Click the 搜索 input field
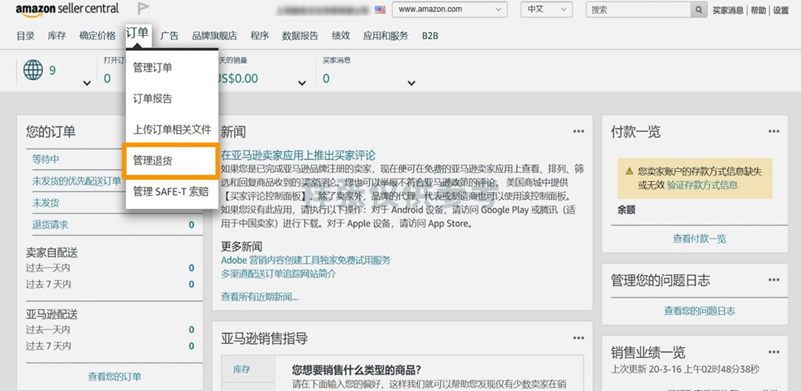The width and height of the screenshot is (801, 391). [x=639, y=9]
